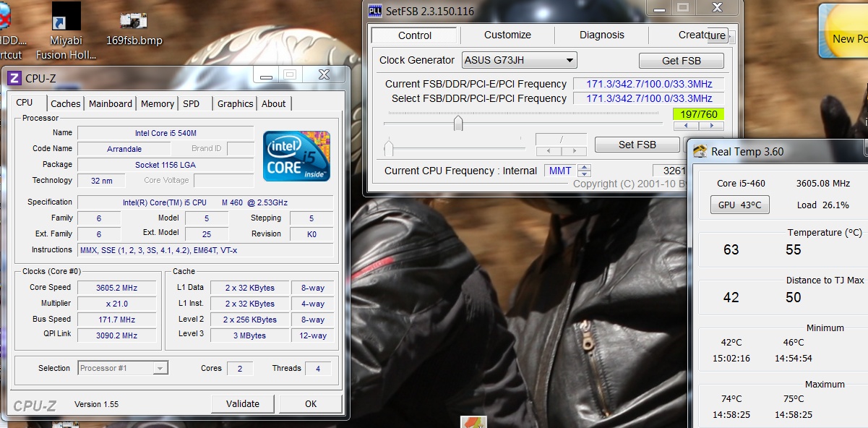Click the Level 2 cache value 2 x 256 KBytes

pyautogui.click(x=249, y=320)
